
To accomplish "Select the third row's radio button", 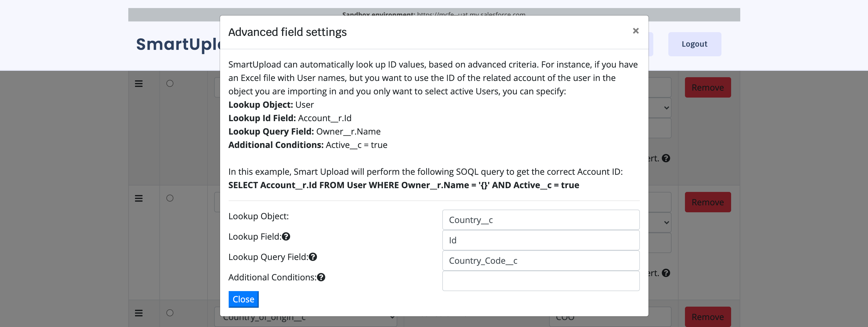I will [x=170, y=313].
